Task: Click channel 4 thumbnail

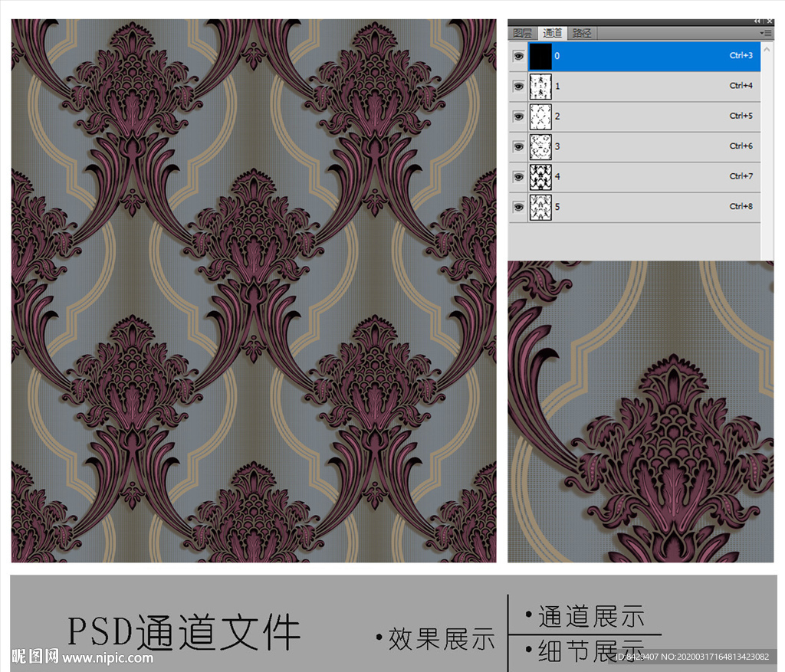Action: click(x=540, y=177)
